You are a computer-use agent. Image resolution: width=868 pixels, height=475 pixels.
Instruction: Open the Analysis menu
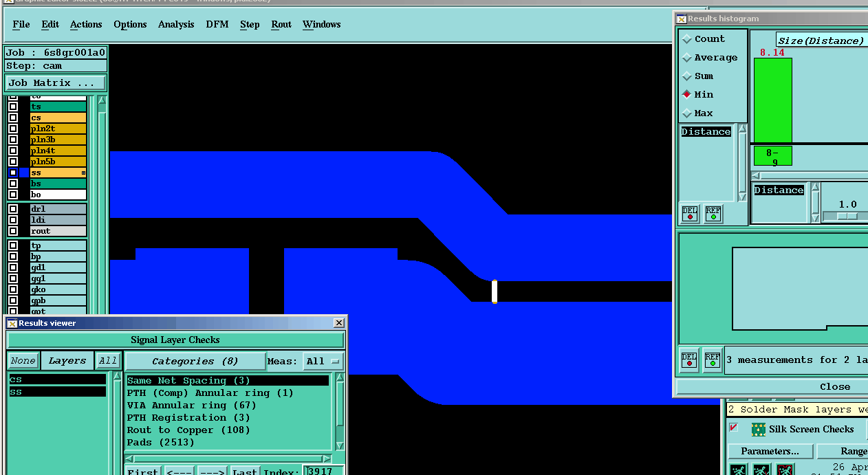(176, 24)
